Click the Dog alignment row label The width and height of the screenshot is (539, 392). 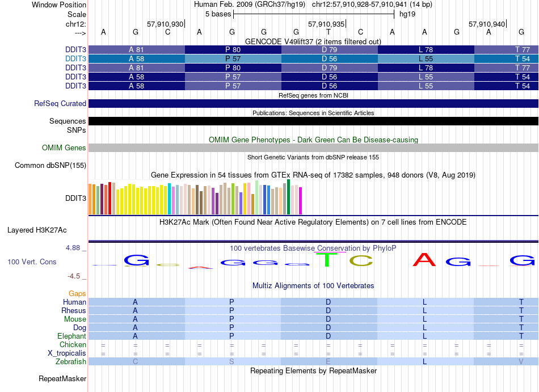(79, 328)
